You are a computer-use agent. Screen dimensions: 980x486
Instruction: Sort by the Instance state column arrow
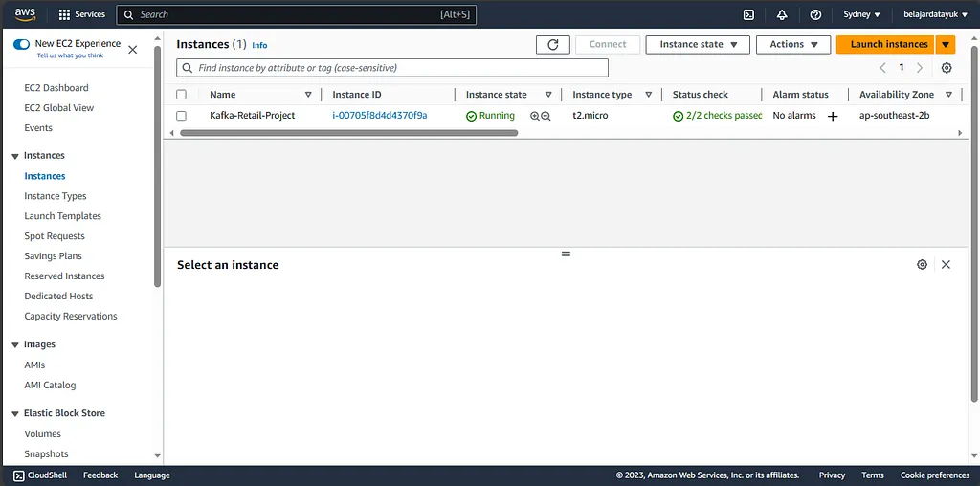point(548,95)
